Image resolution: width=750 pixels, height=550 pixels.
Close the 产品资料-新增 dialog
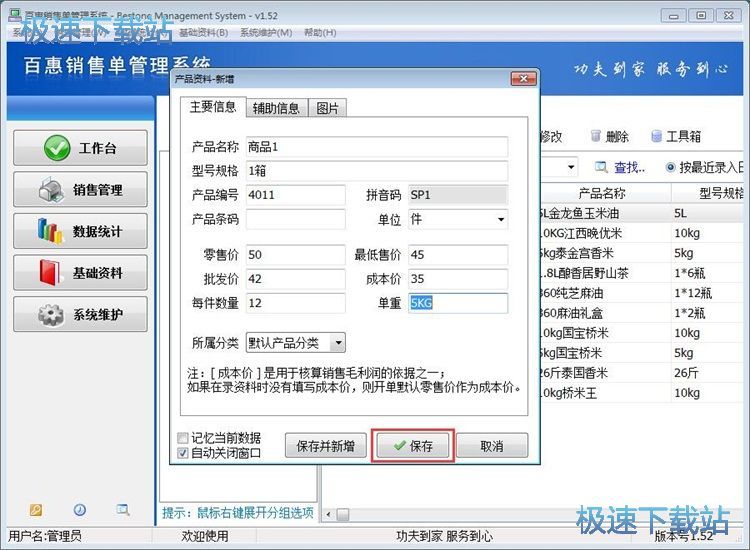coord(523,78)
